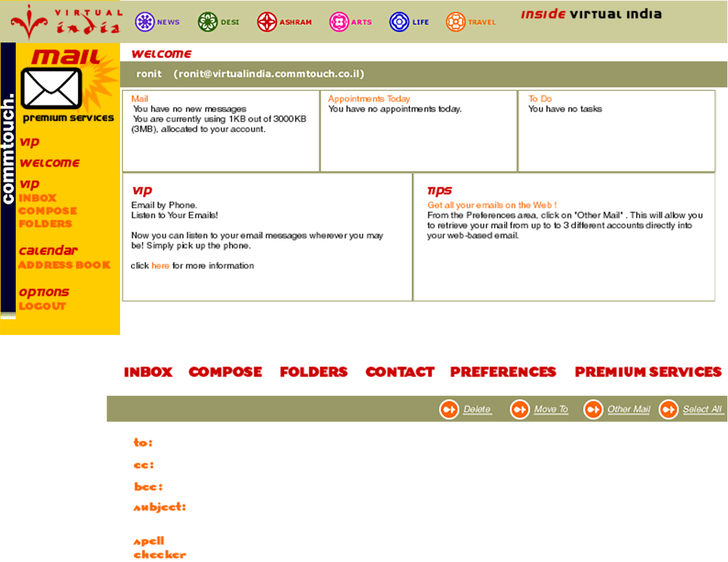Click the Other Mail arrow icon
Viewport: 728px width, 562px height.
point(593,410)
